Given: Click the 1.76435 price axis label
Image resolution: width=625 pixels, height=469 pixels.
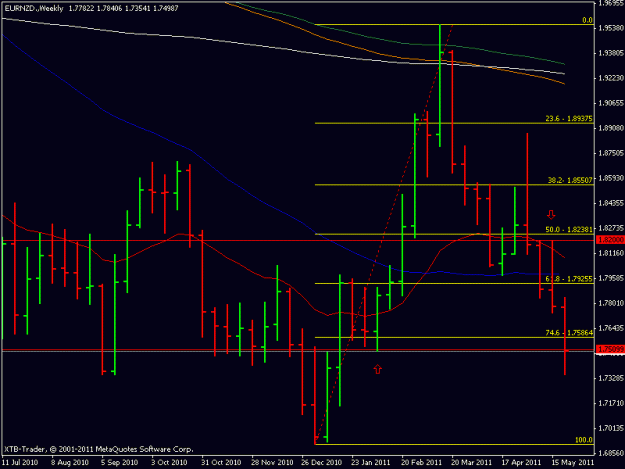Looking at the screenshot, I should click(x=611, y=328).
